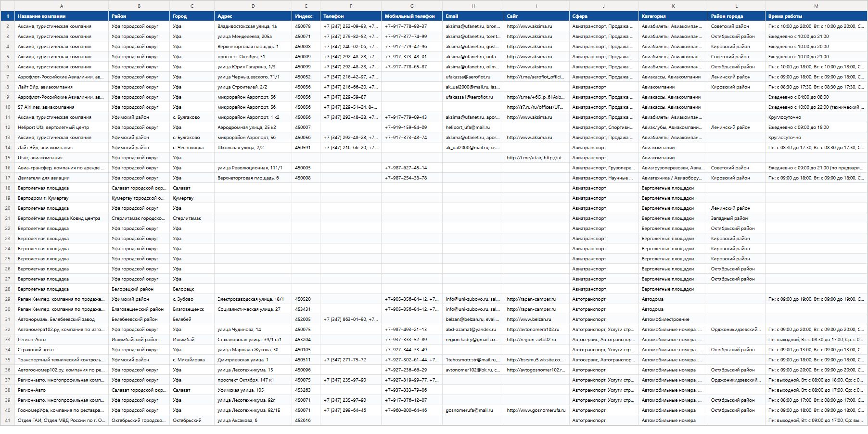868x434 pixels.
Task: Click the index cell '453431'
Action: pyautogui.click(x=306, y=309)
